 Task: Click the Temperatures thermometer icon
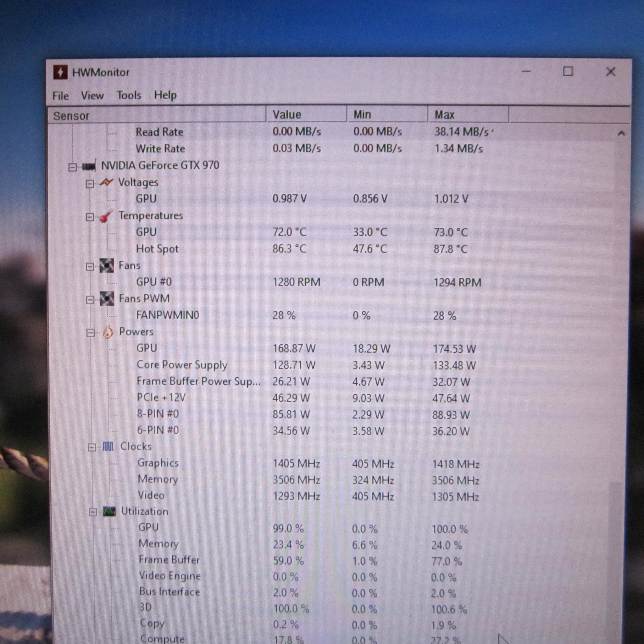106,216
